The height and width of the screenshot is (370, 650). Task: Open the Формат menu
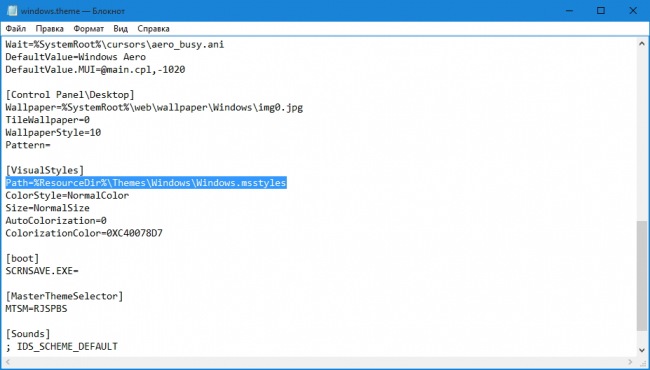coord(89,29)
